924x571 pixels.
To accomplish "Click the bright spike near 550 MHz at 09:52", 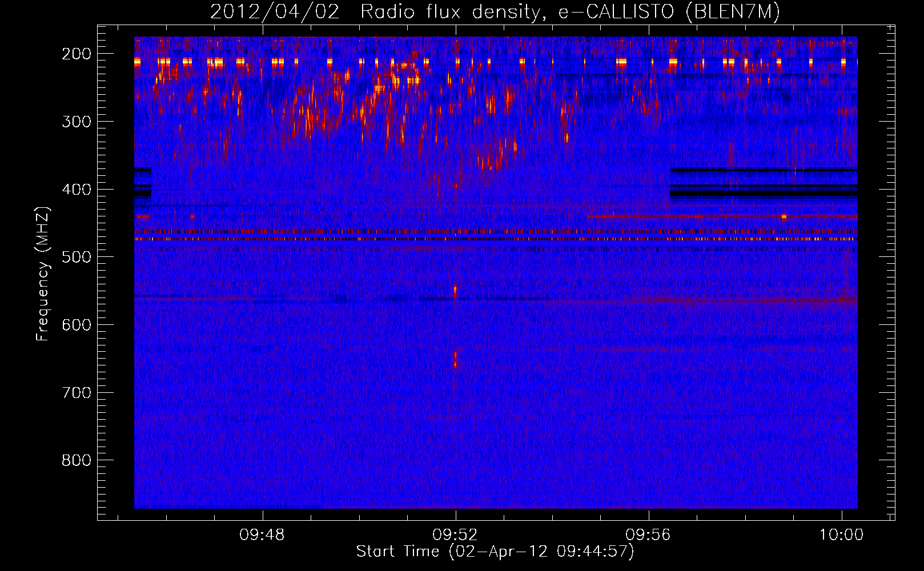I will tap(455, 291).
